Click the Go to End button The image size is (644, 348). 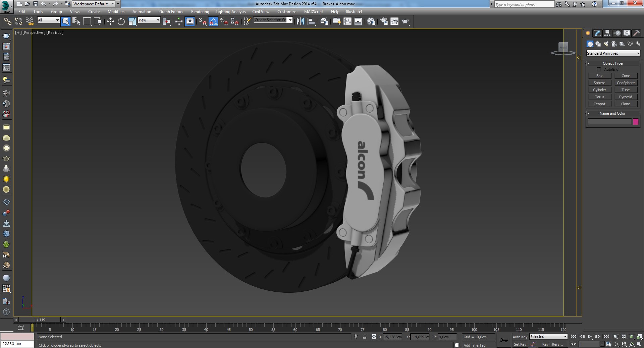[x=606, y=337]
